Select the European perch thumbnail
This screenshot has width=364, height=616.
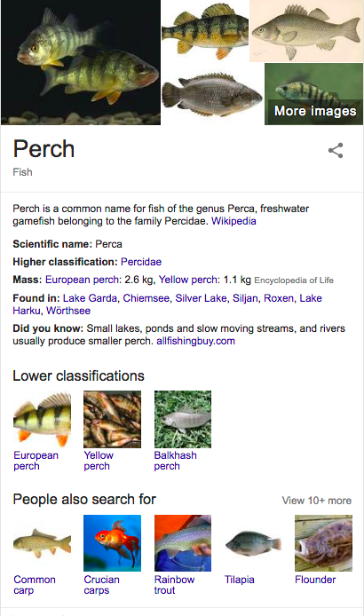click(43, 419)
